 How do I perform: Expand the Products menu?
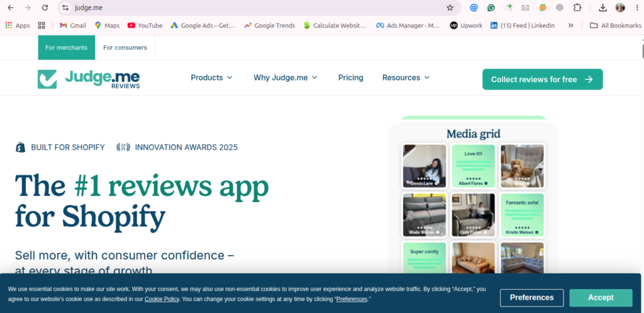click(211, 77)
